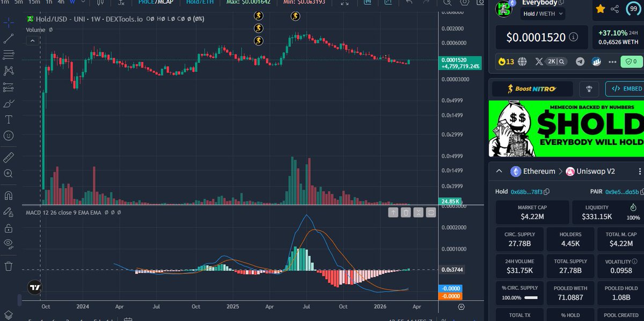Select the 4h timeframe
Screen dimensions: 644x321
(61, 3)
